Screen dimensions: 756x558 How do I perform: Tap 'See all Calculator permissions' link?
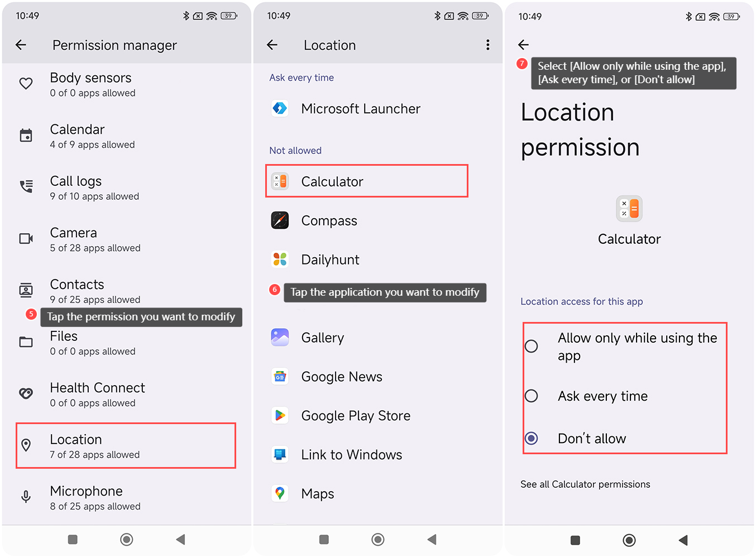[x=585, y=484]
